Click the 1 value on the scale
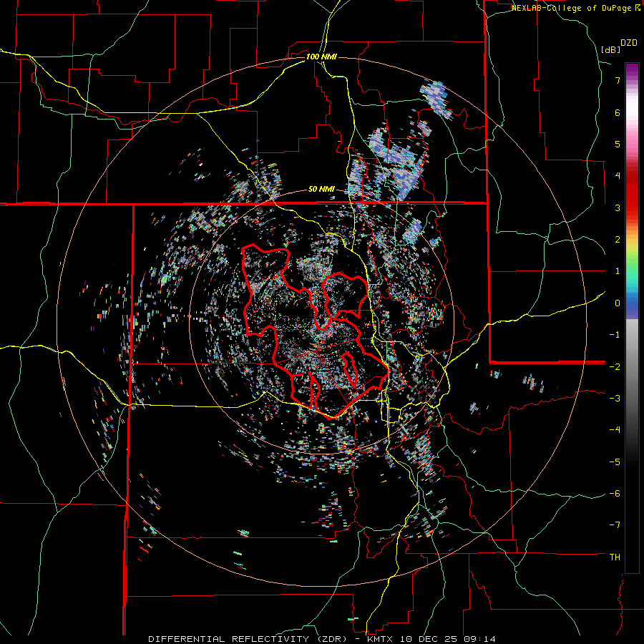This screenshot has height=644, width=644. [618, 271]
